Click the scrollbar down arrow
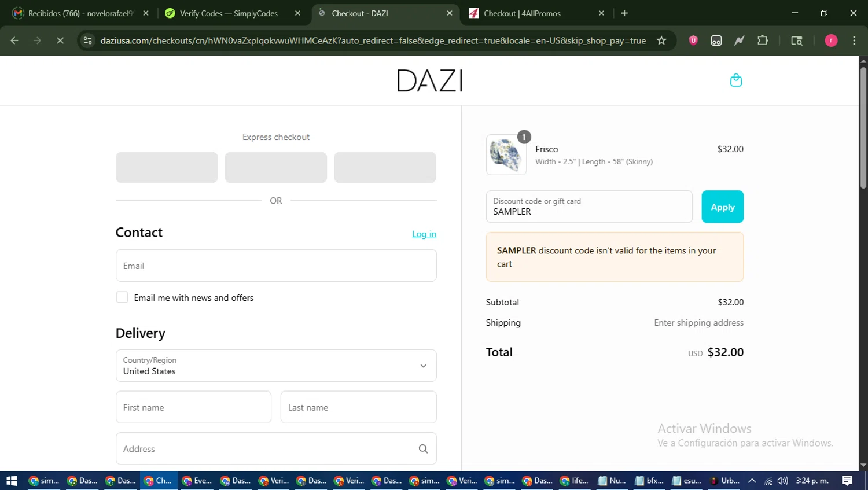Screen dimensions: 868x490 863,465
